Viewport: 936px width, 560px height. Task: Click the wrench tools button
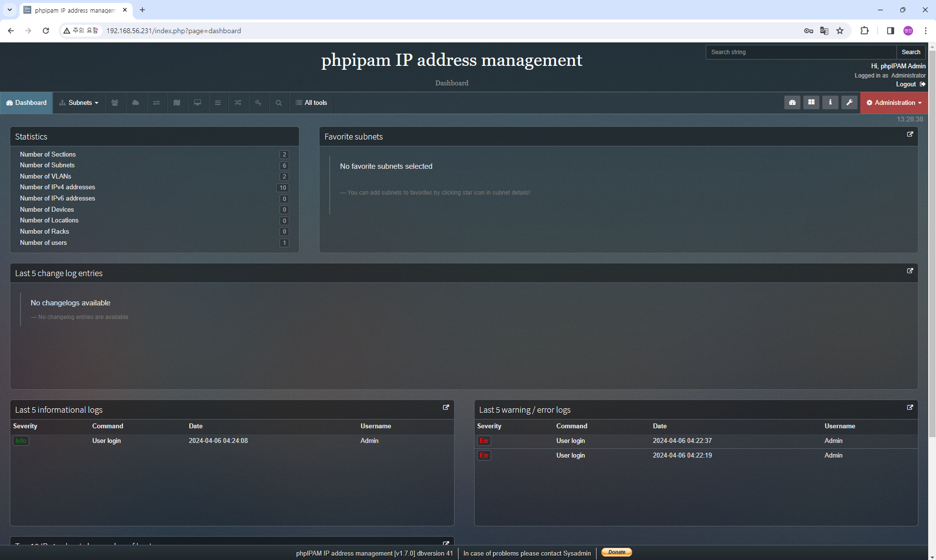coord(849,102)
